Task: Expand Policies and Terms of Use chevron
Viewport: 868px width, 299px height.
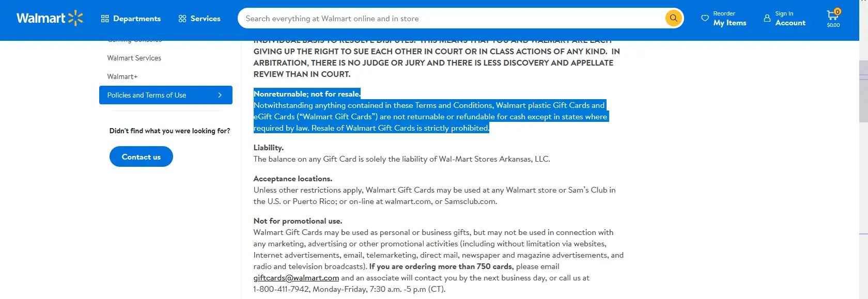Action: click(x=220, y=95)
